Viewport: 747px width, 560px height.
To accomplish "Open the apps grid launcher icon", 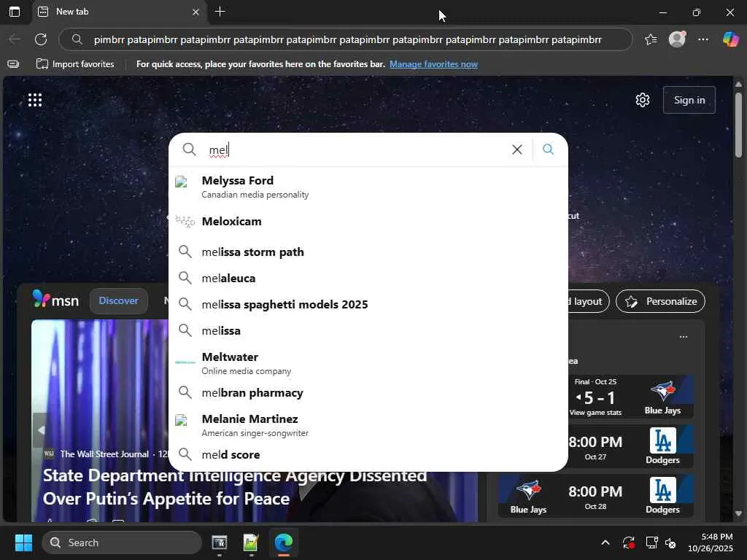I will [35, 100].
